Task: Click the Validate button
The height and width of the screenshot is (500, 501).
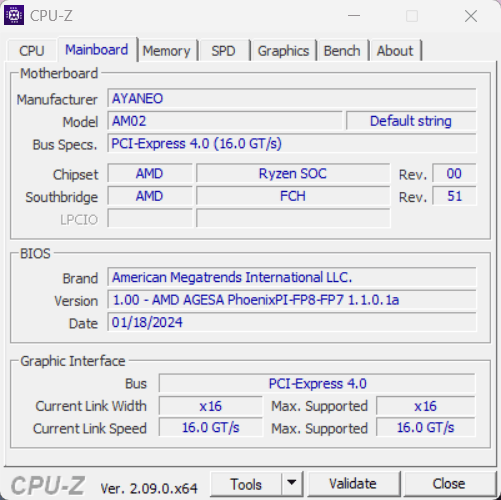Action: tap(353, 484)
